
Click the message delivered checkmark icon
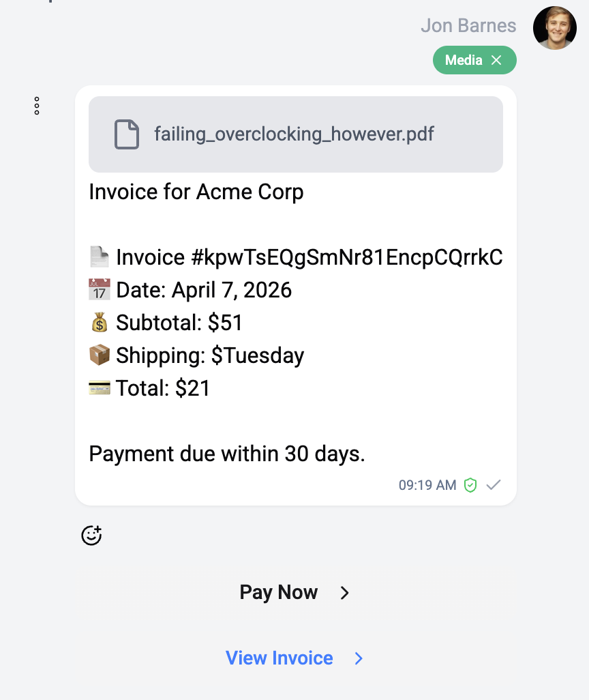coord(494,485)
